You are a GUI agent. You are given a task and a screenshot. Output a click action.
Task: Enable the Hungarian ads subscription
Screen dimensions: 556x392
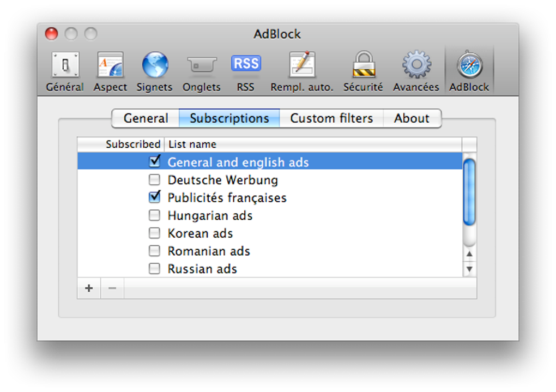tap(154, 215)
